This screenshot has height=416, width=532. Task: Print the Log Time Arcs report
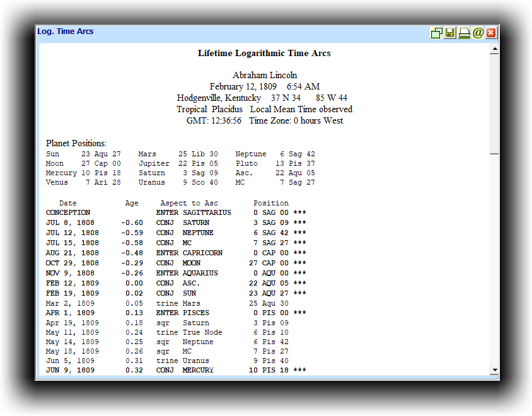pos(464,33)
